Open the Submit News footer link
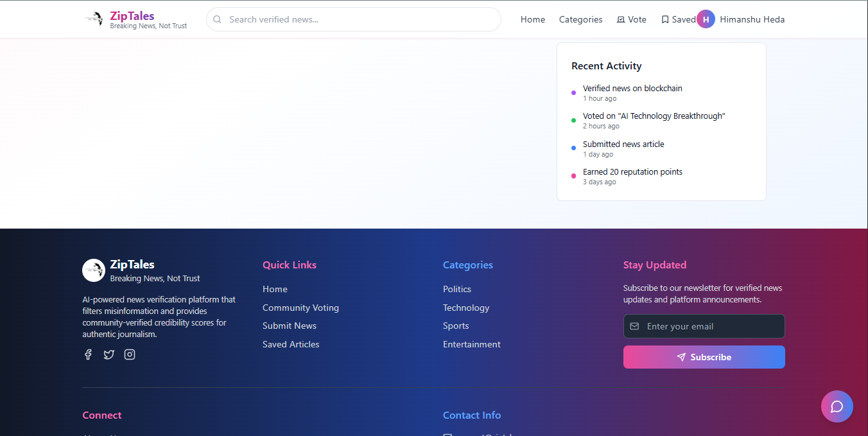Screen dimensions: 868x436 (290, 326)
